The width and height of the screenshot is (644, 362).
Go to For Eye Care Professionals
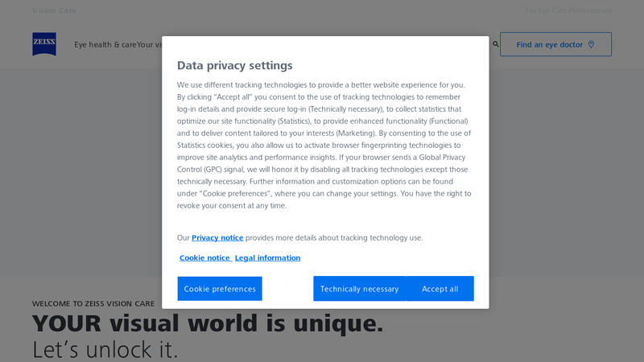[568, 10]
